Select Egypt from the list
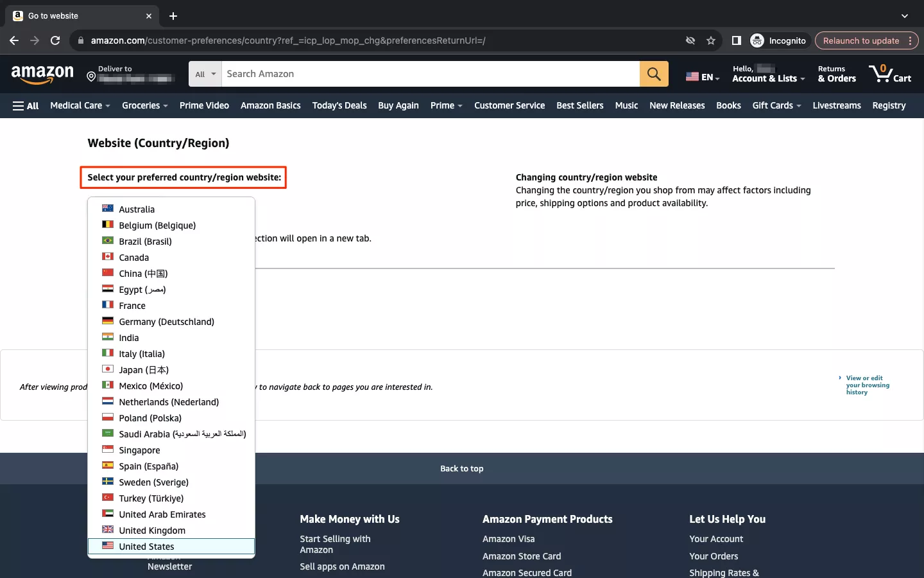This screenshot has width=924, height=578. 171,290
